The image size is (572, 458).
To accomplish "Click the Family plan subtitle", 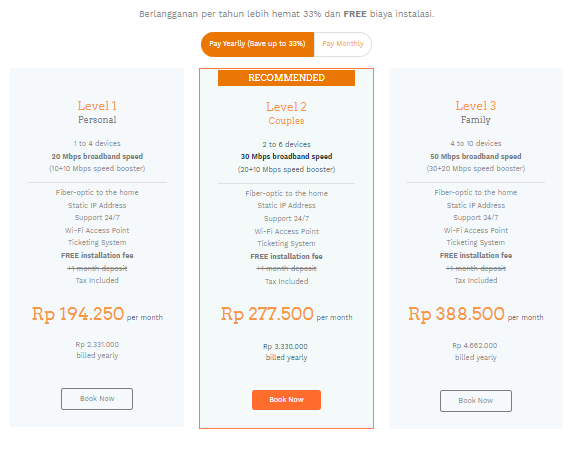I will pyautogui.click(x=476, y=120).
